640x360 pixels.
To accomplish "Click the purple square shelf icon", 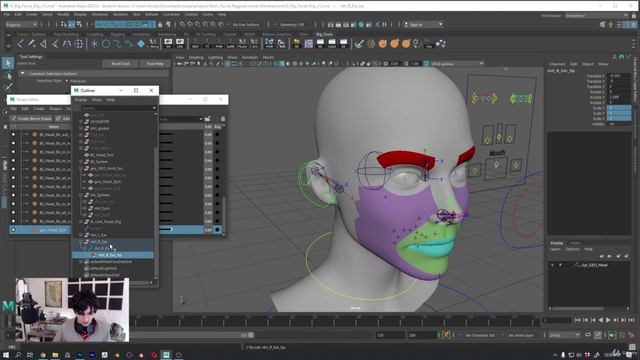I will coord(309,44).
